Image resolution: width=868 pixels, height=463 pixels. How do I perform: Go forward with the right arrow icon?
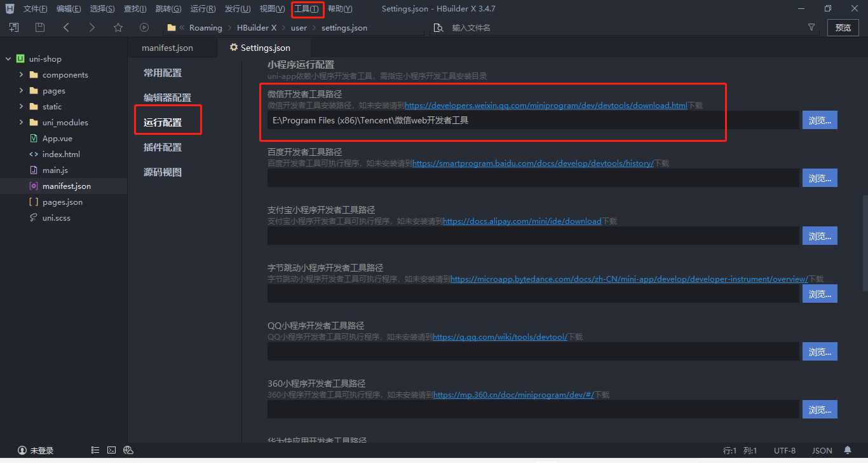click(x=92, y=27)
